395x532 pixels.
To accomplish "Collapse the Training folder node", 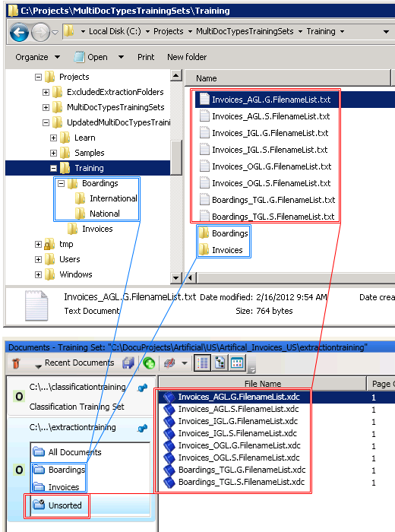I will coord(53,168).
